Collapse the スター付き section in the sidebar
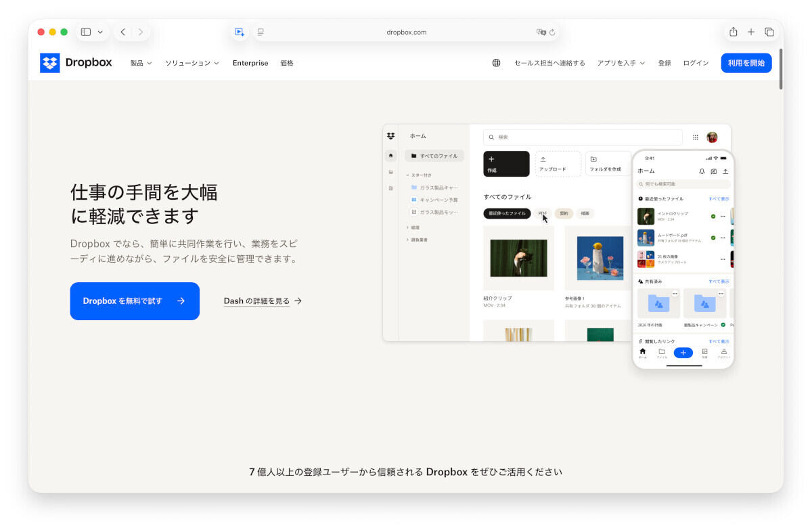Viewport: 812px width, 530px height. click(407, 175)
